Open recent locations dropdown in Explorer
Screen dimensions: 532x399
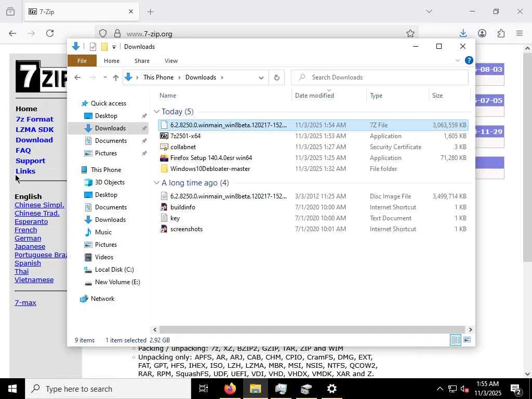(105, 77)
